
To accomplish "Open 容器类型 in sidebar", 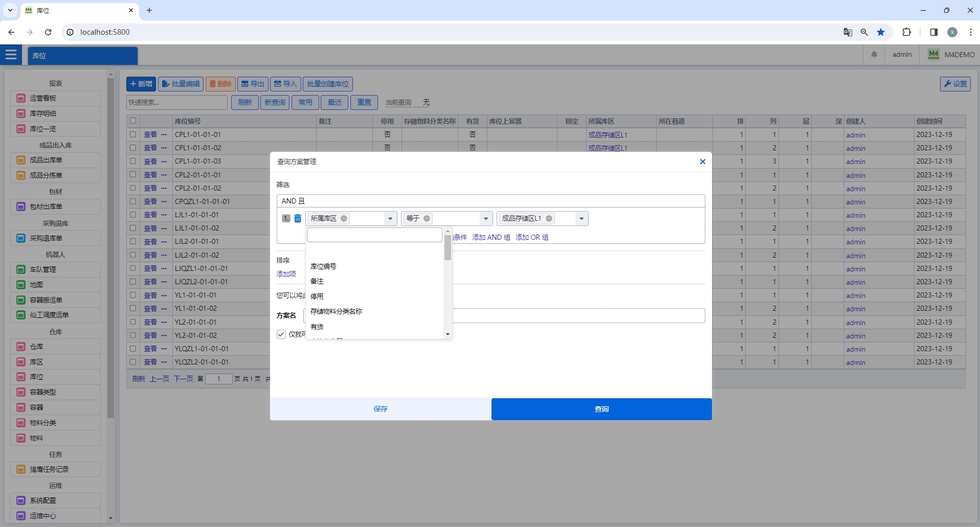I will point(55,392).
